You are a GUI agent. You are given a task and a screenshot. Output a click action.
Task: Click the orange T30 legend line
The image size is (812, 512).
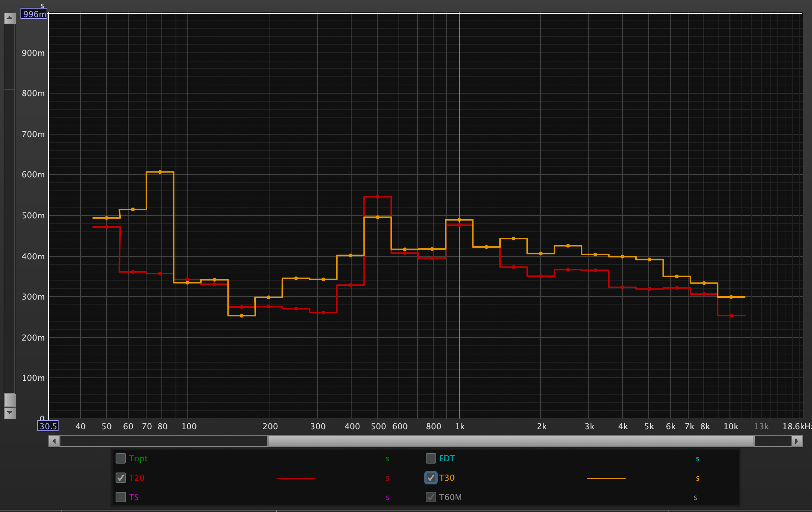606,478
